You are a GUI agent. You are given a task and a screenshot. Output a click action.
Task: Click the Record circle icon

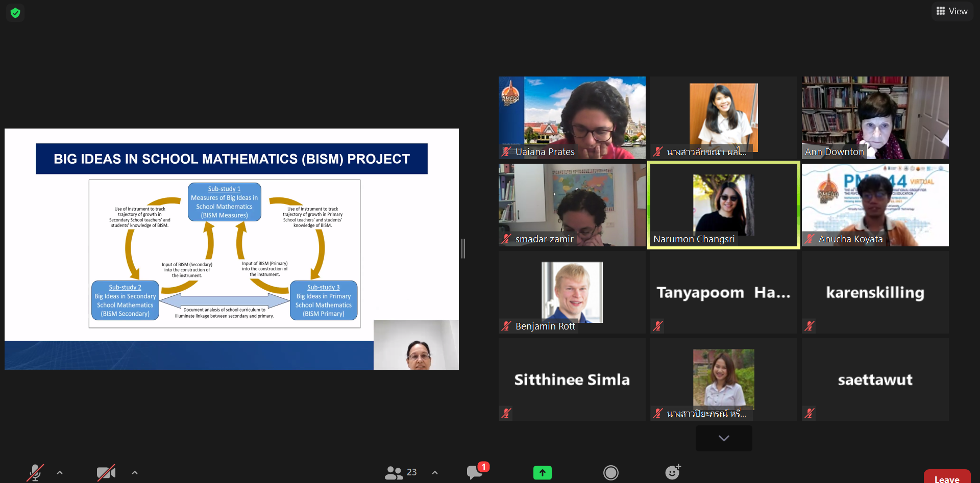610,473
